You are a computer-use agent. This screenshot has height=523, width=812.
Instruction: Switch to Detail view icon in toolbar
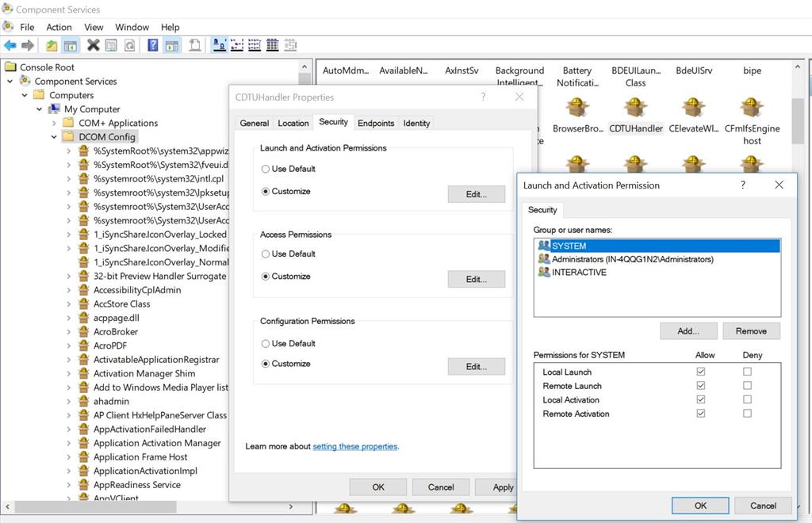(x=273, y=45)
